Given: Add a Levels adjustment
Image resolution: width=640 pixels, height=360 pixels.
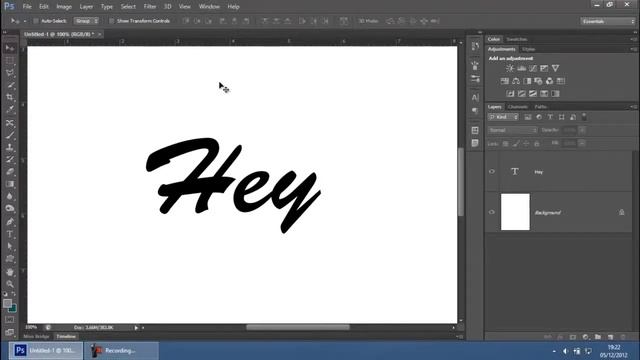Looking at the screenshot, I should [x=521, y=68].
